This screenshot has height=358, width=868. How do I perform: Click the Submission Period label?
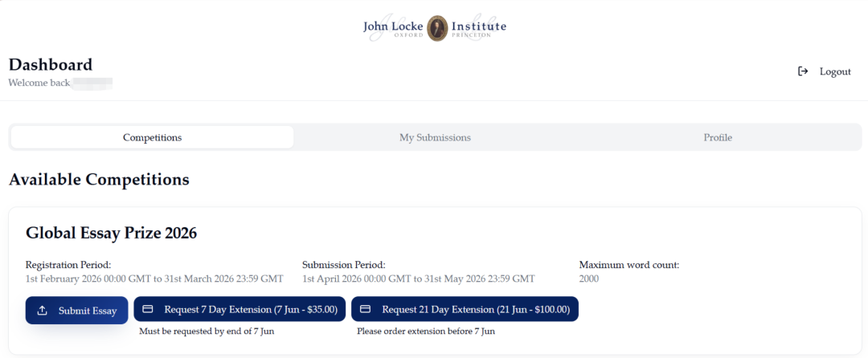point(344,265)
